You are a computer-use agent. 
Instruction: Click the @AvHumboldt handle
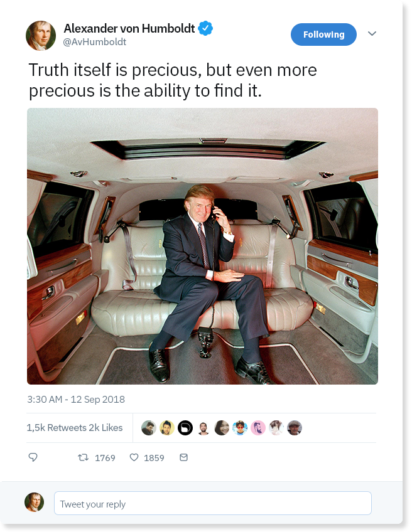tap(95, 42)
